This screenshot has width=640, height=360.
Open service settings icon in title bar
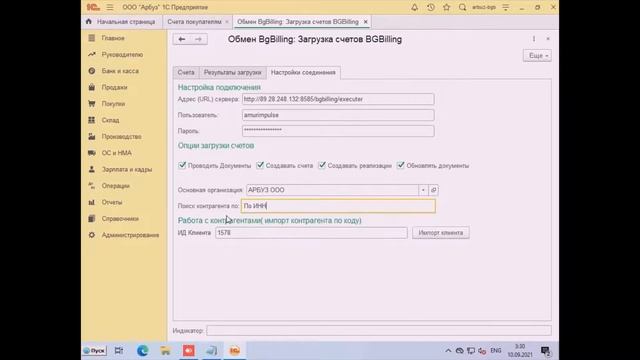click(506, 7)
